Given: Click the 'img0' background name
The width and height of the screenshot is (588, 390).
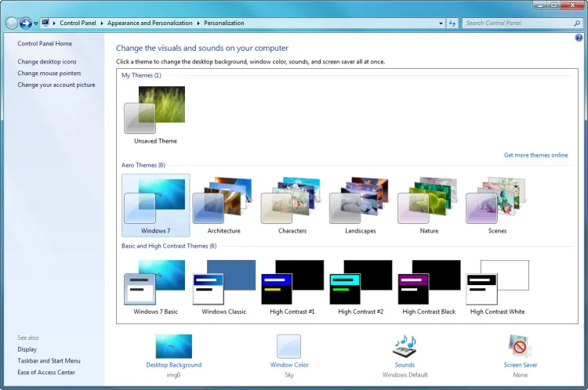Looking at the screenshot, I should point(173,374).
